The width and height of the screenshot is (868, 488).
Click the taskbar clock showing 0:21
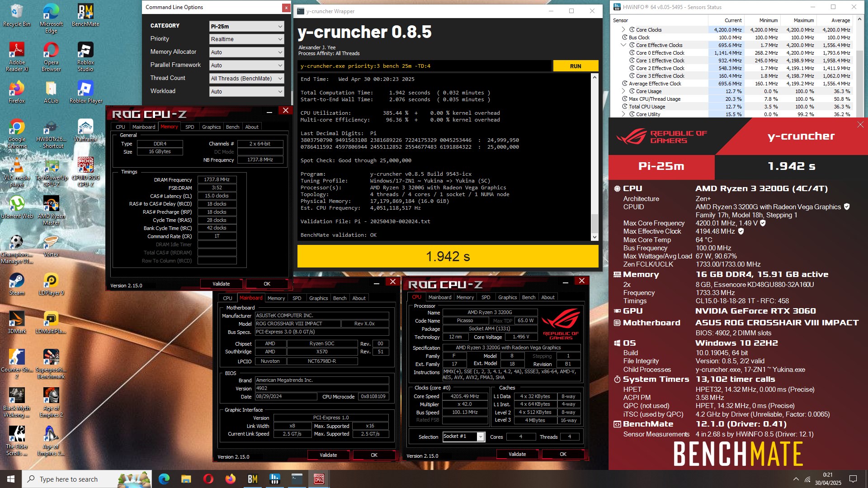coord(828,479)
